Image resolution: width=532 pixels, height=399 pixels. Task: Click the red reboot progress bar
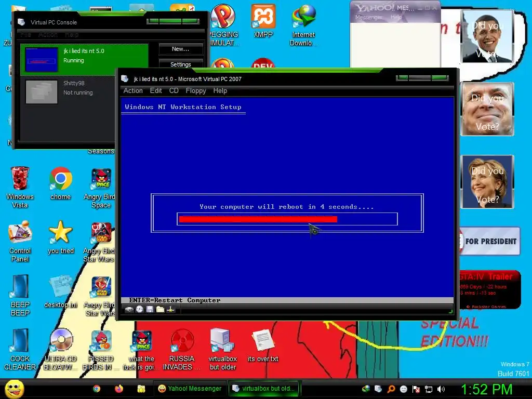click(258, 219)
